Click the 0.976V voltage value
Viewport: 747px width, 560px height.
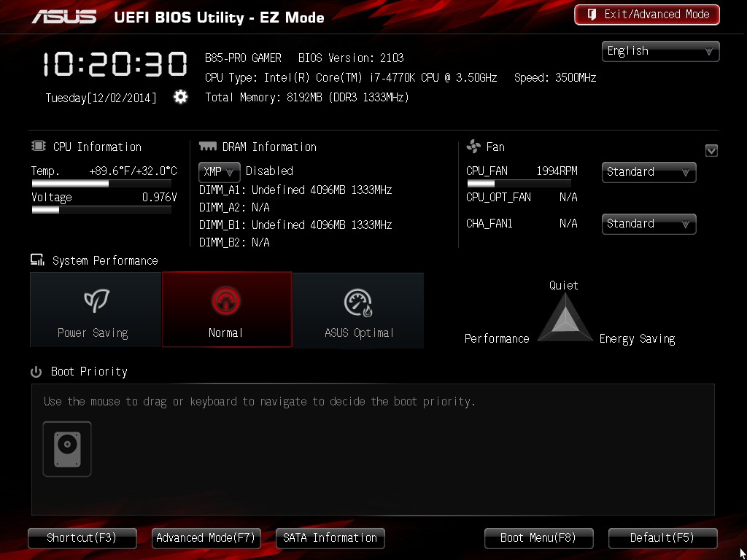click(x=160, y=197)
